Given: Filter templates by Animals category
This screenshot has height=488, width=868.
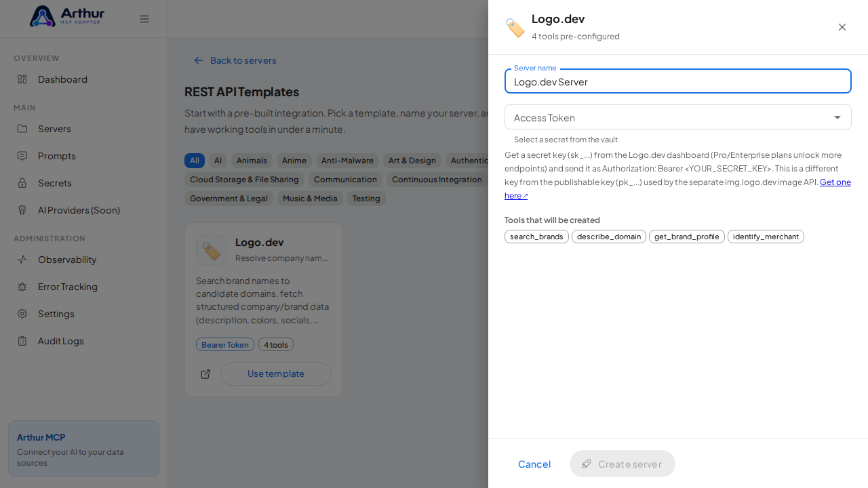Looking at the screenshot, I should (252, 161).
